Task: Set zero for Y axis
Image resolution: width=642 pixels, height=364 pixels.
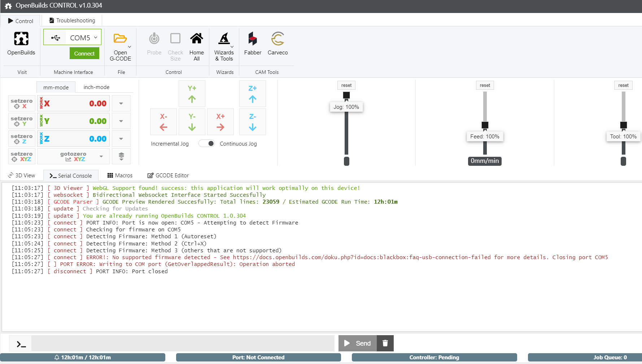Action: 22,121
